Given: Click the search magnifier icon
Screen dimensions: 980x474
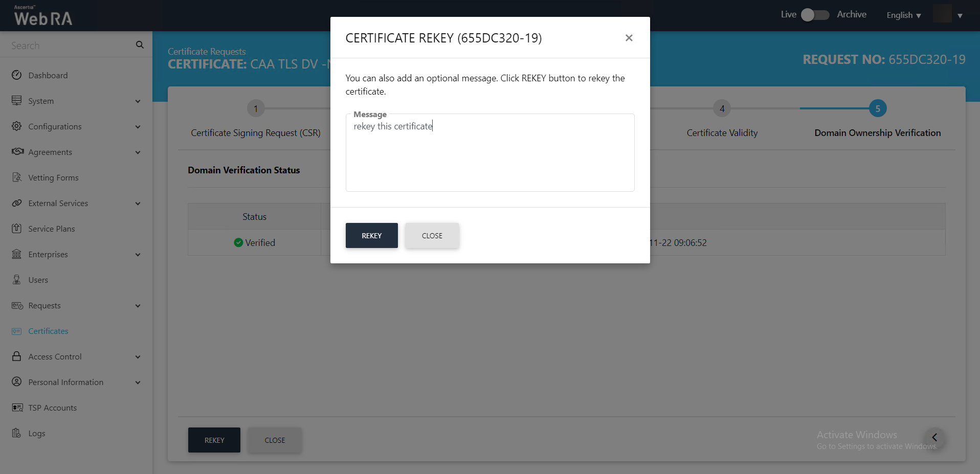Looking at the screenshot, I should 140,45.
